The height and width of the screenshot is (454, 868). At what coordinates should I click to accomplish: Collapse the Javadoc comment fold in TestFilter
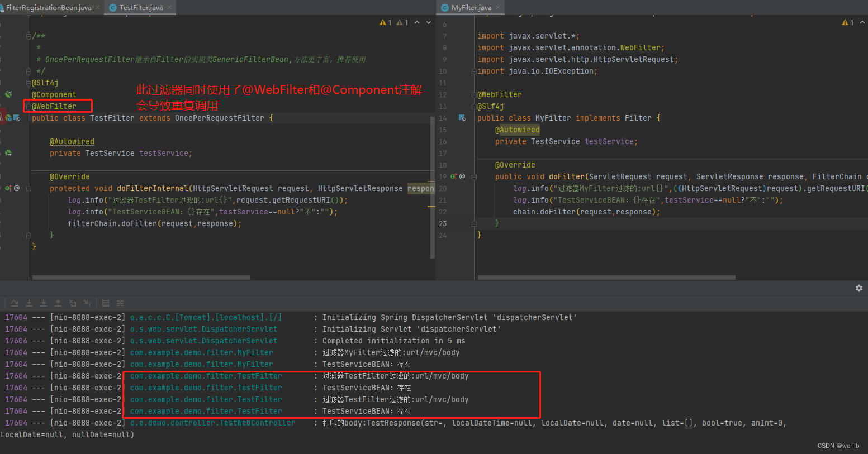(x=29, y=36)
